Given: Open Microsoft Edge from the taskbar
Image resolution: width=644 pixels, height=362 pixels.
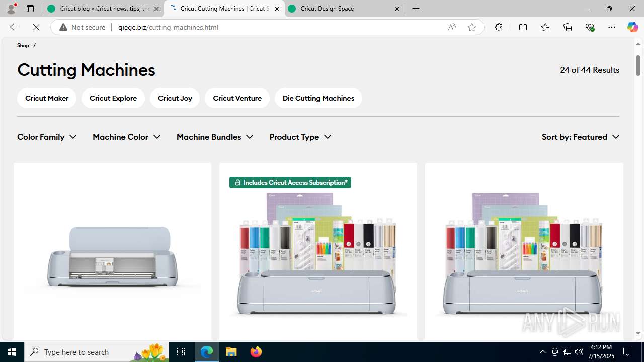Looking at the screenshot, I should click(x=207, y=352).
